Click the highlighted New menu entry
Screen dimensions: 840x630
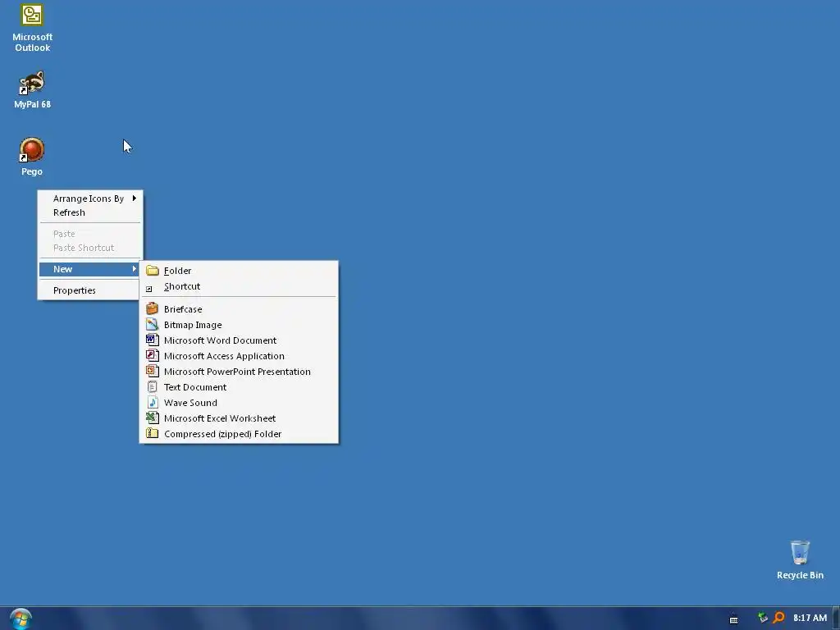click(90, 269)
